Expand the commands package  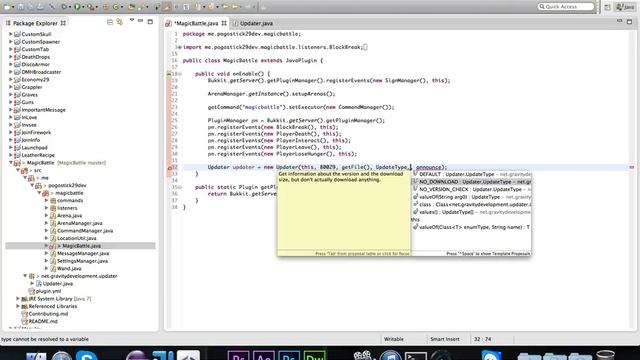tap(47, 200)
